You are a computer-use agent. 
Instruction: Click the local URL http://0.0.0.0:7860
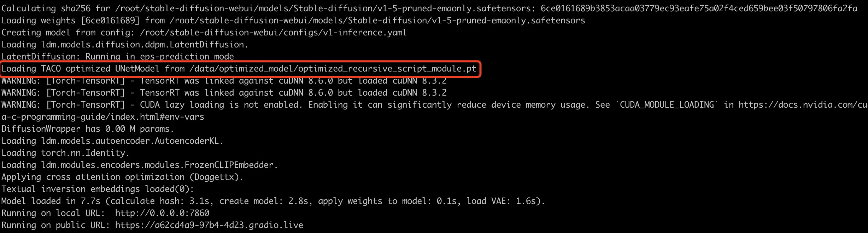pyautogui.click(x=162, y=213)
